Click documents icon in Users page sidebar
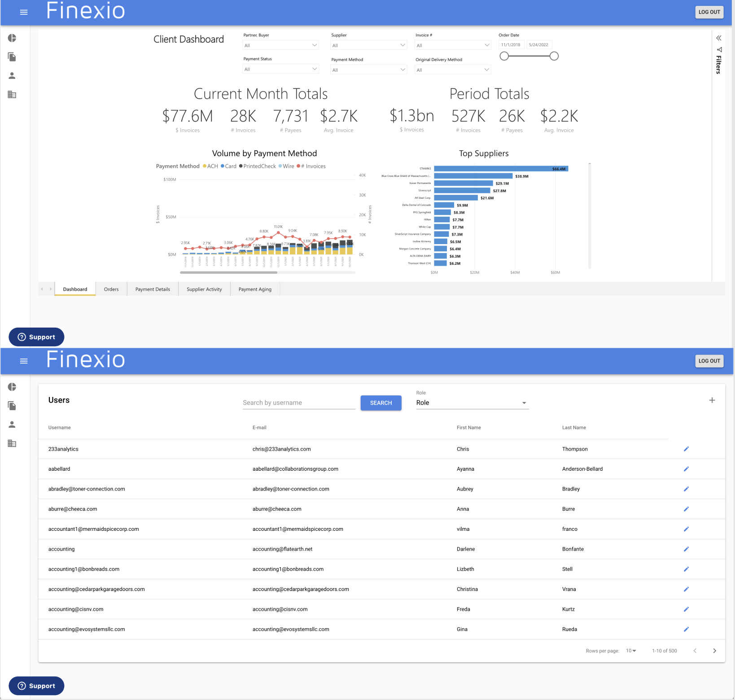 pos(12,406)
